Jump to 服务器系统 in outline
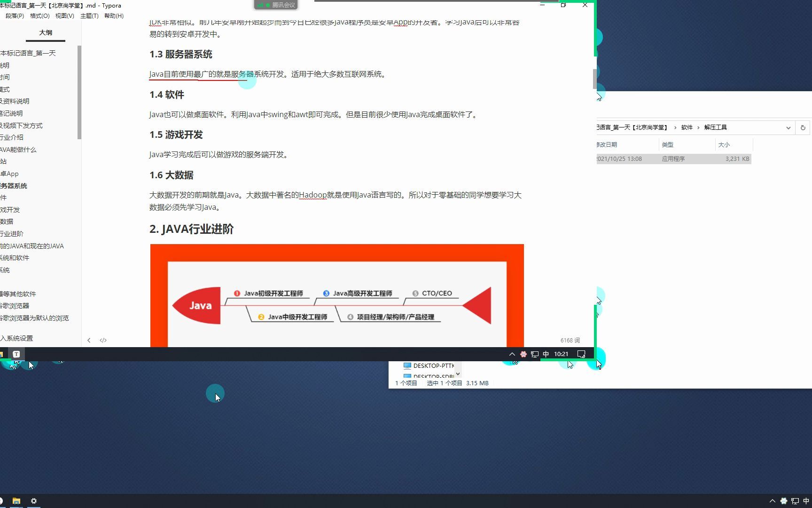812x508 pixels. [14, 186]
